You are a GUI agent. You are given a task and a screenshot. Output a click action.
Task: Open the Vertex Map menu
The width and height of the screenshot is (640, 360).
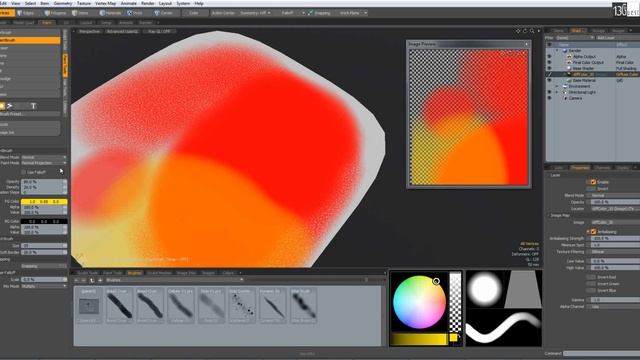tap(106, 3)
